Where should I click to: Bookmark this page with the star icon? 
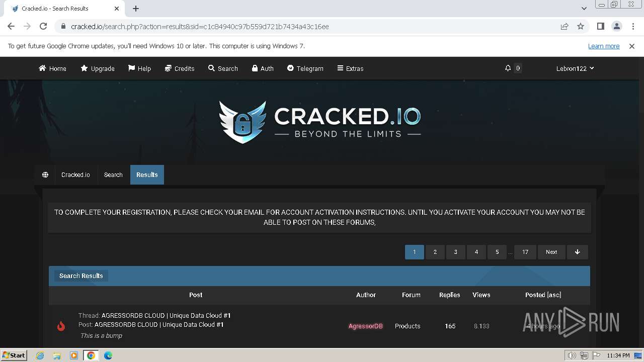[581, 26]
